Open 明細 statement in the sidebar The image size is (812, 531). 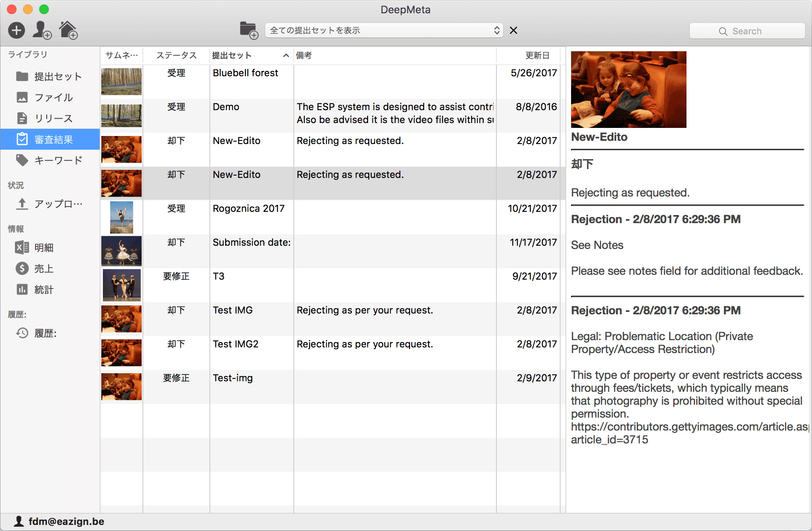pos(50,247)
